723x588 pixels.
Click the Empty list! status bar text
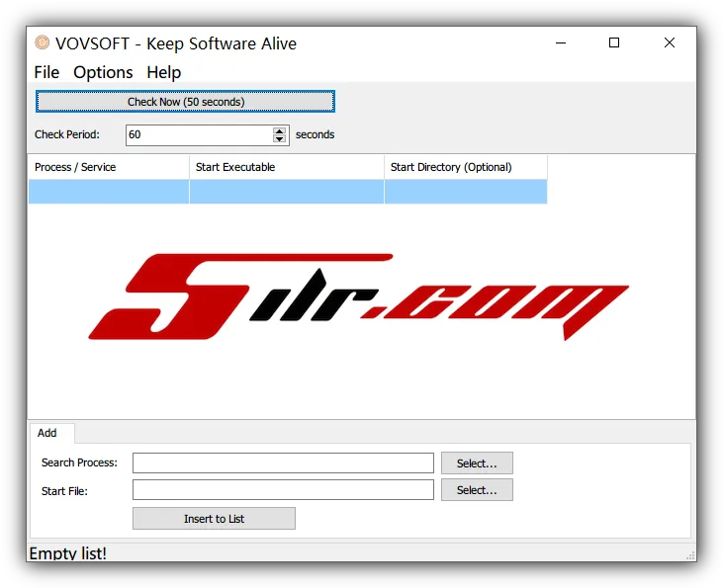[x=68, y=553]
